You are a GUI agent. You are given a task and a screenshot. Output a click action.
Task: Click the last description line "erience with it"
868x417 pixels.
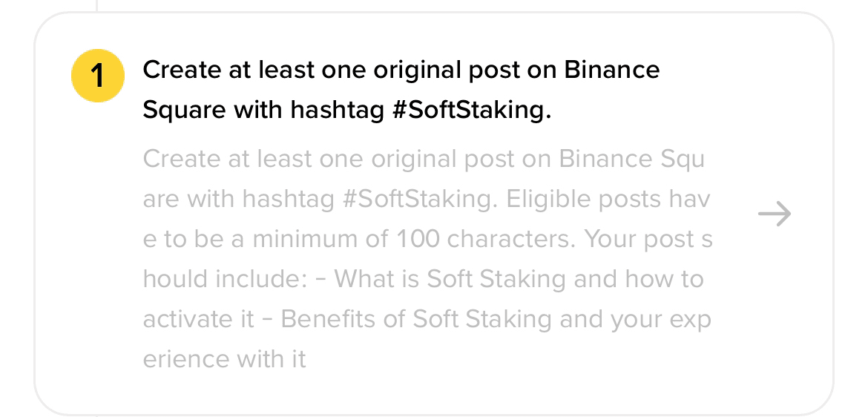(x=224, y=359)
